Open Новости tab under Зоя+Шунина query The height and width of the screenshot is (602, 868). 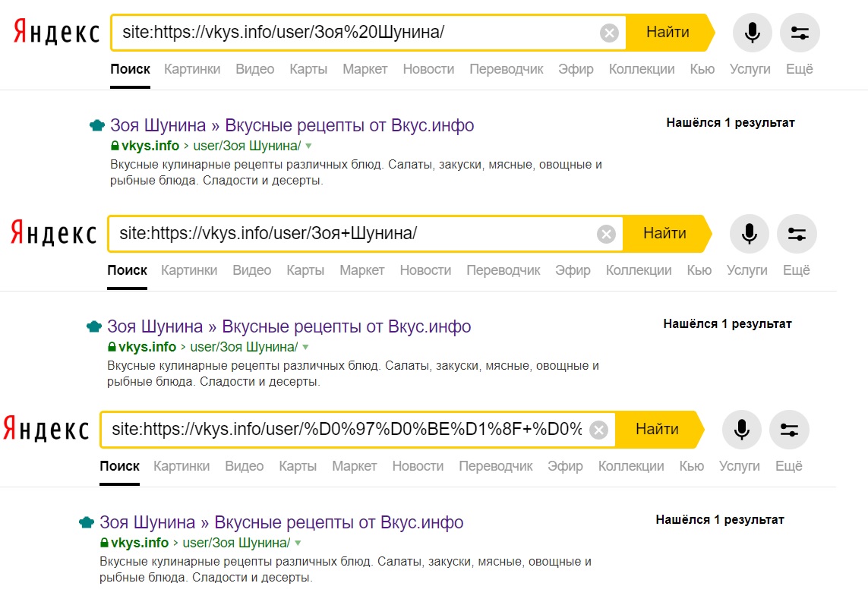tap(425, 270)
